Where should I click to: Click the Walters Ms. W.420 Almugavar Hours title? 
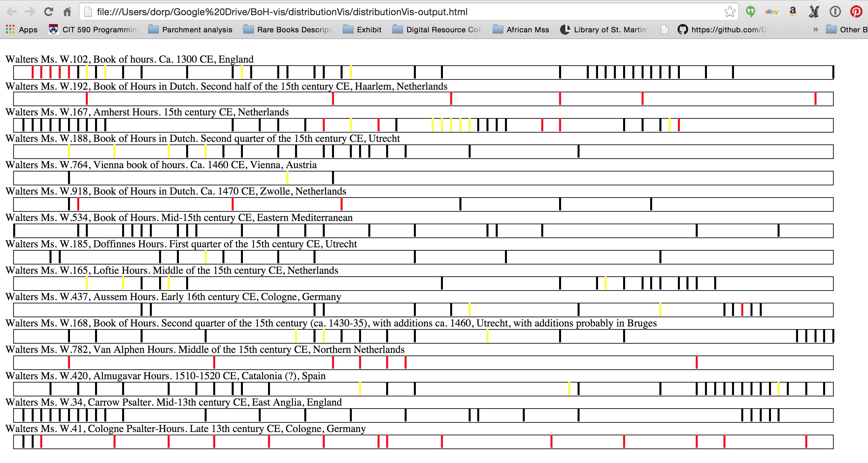pos(166,376)
